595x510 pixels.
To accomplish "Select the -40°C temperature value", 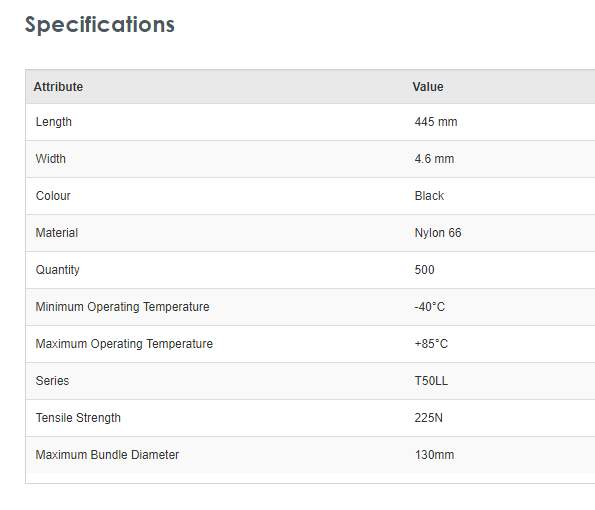I will [x=430, y=307].
